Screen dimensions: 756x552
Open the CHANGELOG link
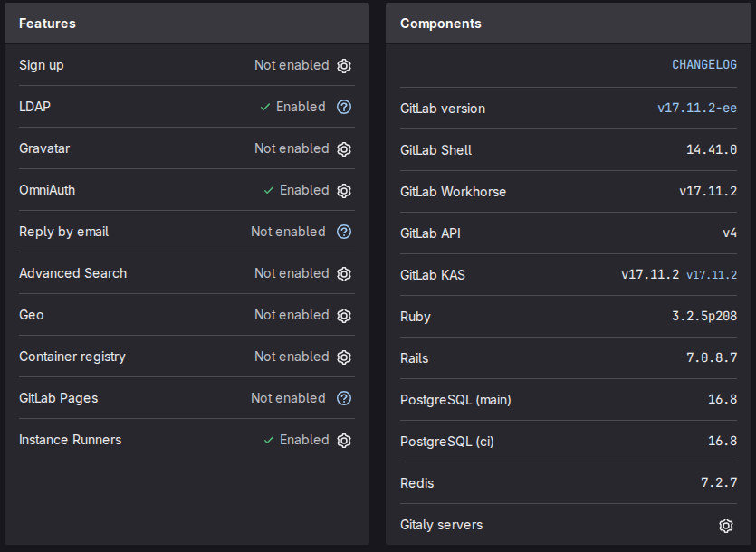(703, 65)
